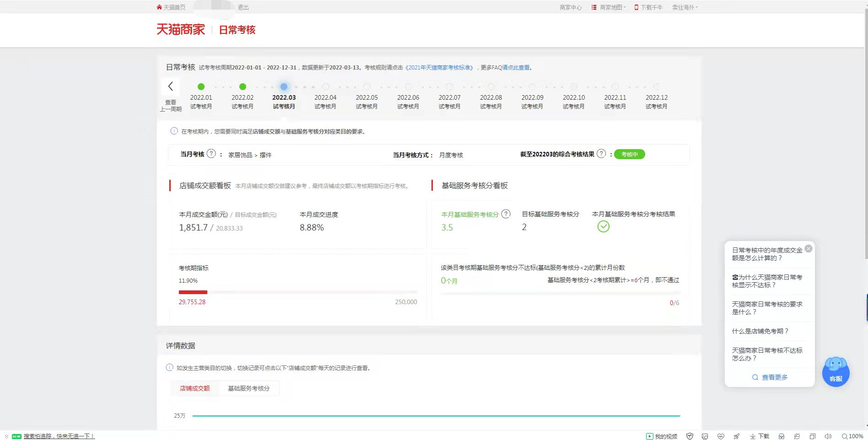Toggle the sound speaker icon in status bar

pos(828,436)
